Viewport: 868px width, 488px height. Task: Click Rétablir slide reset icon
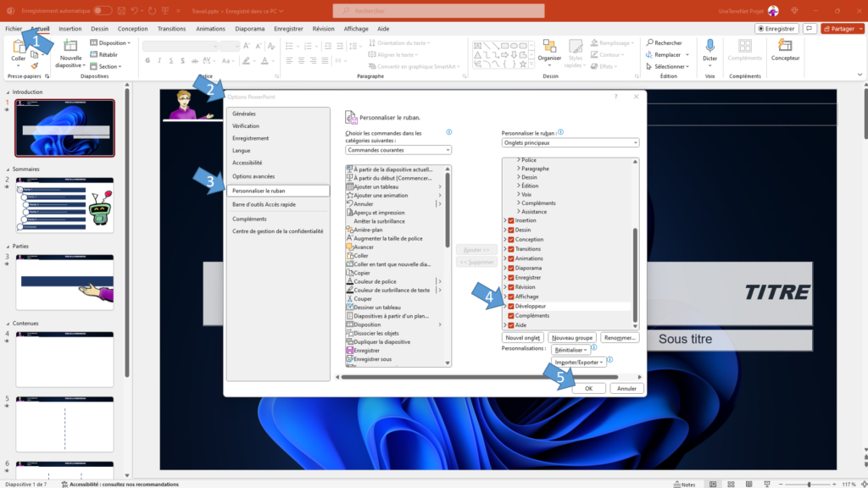coord(93,54)
